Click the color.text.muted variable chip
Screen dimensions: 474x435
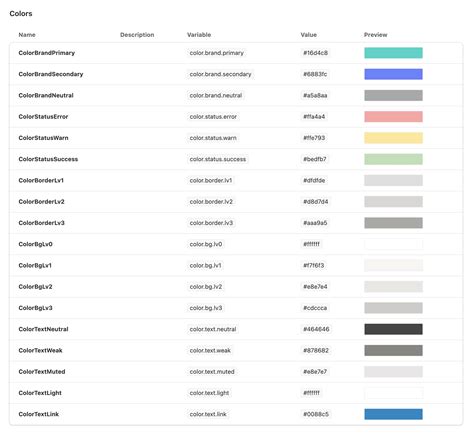[x=212, y=372]
